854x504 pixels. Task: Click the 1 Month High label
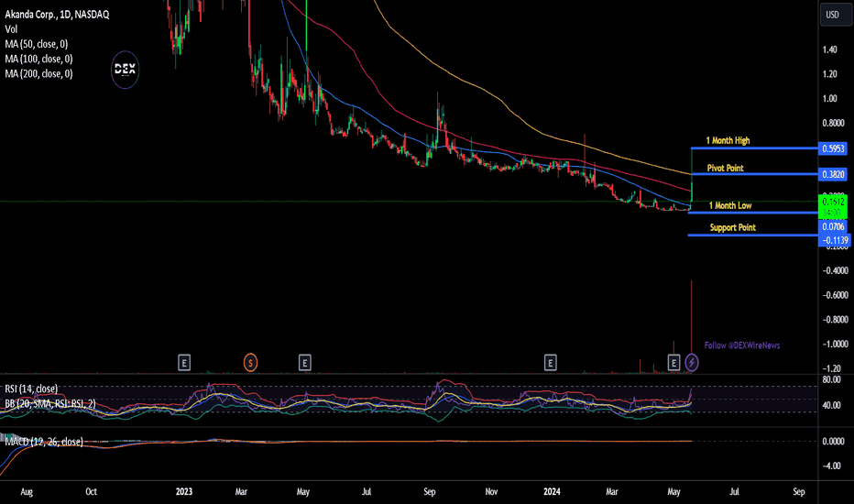click(x=728, y=140)
